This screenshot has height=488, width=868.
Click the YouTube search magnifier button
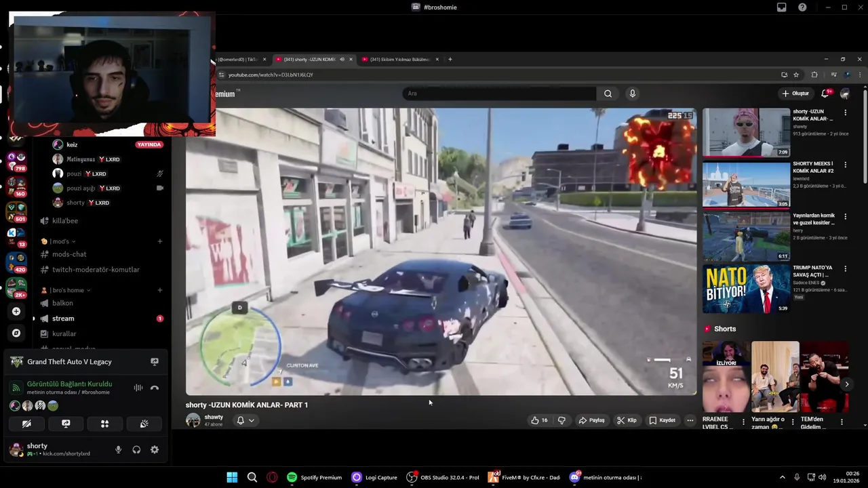608,94
